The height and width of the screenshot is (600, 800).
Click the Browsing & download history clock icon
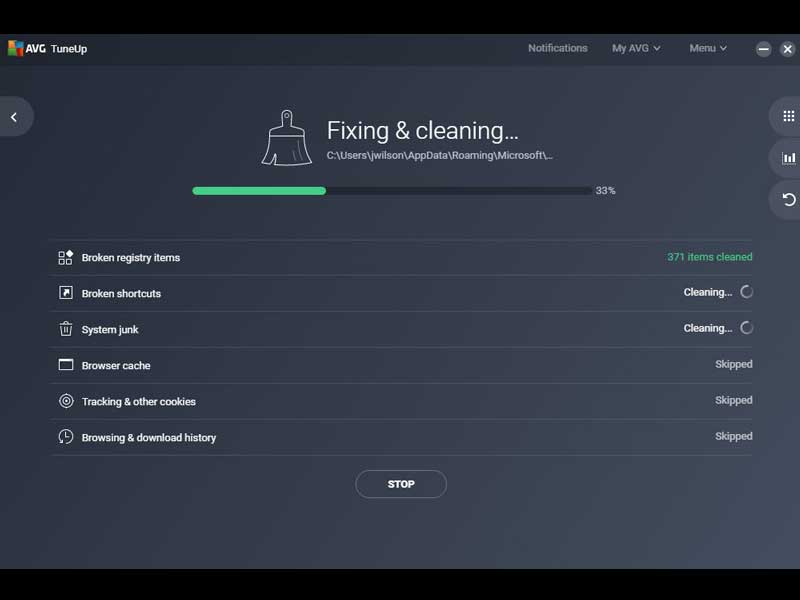[66, 437]
